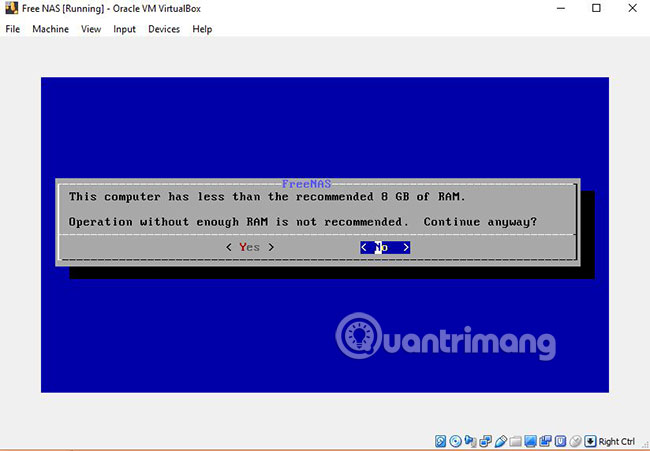
Task: Click the recording status icon with two screens
Action: [x=546, y=441]
